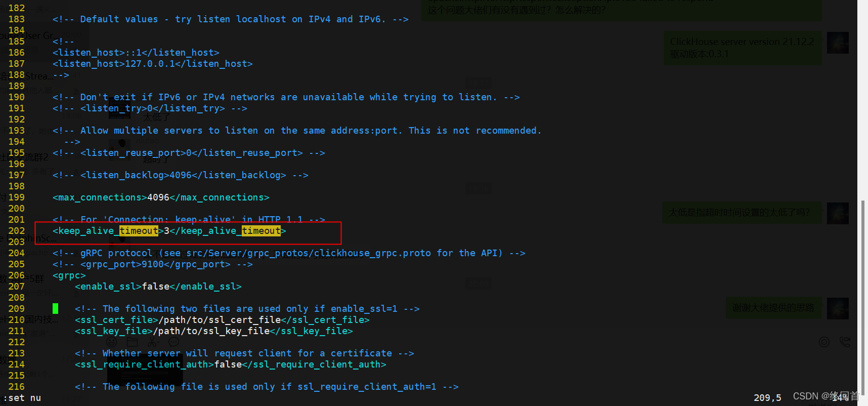Click the '<listen_try>0</listen_try>' comment line

tap(150, 108)
